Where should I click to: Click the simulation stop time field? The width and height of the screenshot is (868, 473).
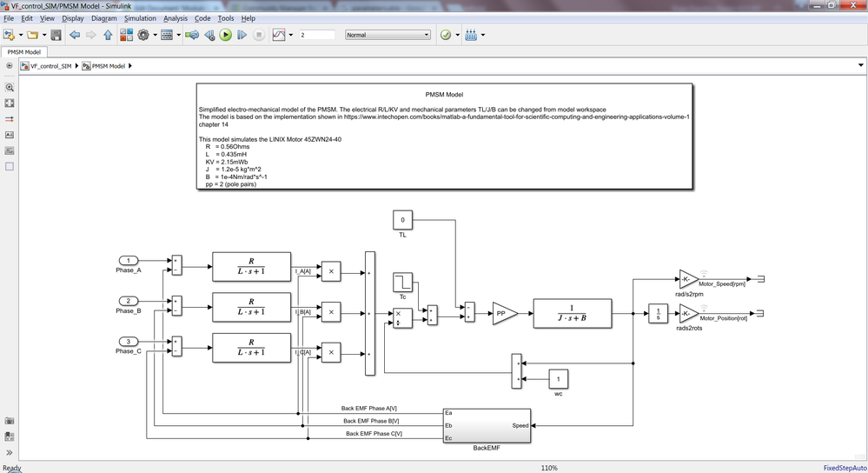pos(317,35)
